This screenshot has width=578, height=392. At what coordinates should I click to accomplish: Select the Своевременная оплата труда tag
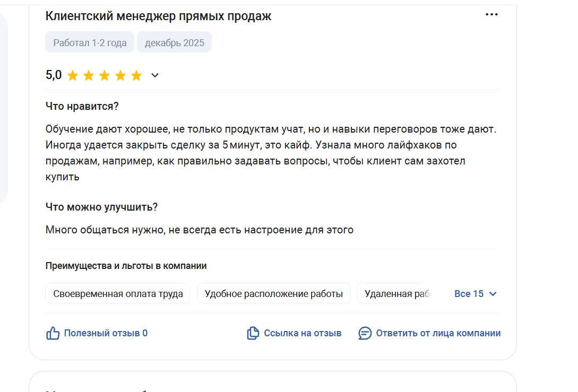[x=118, y=293]
